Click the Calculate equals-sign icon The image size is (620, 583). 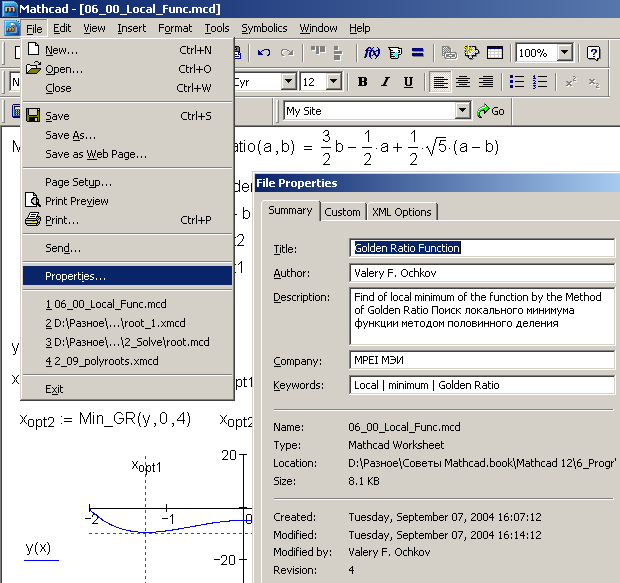coord(418,52)
